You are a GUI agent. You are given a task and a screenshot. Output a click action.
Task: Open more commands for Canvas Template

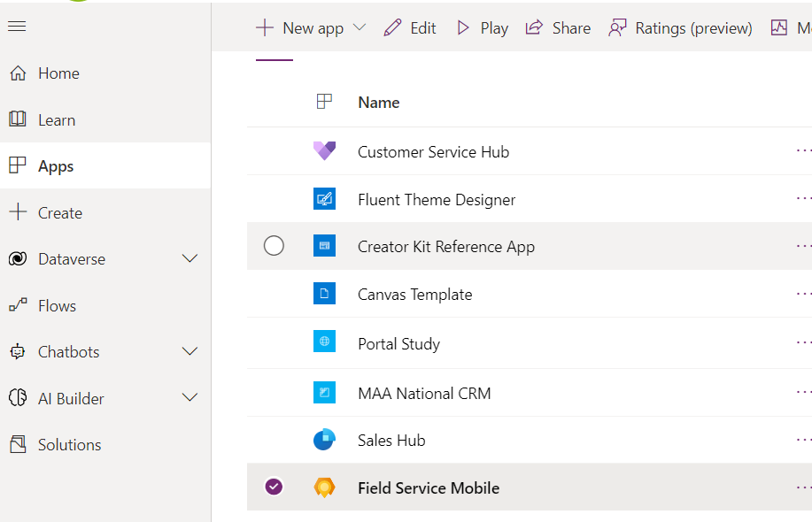pyautogui.click(x=804, y=294)
